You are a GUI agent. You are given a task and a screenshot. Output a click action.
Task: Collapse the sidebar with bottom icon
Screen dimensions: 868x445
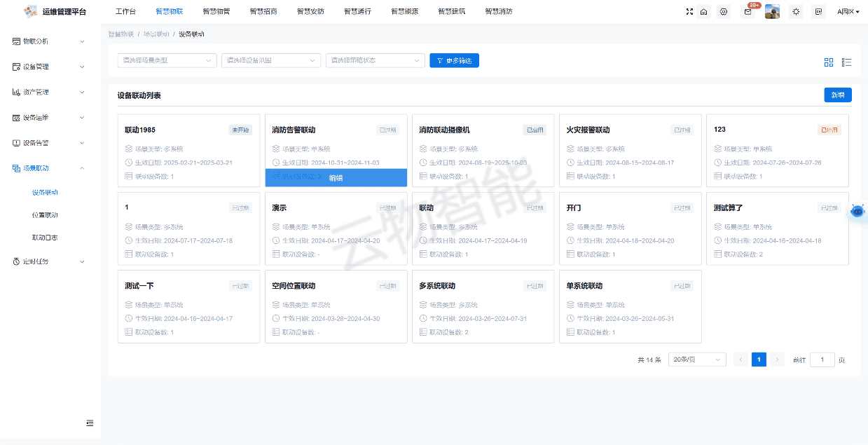click(x=90, y=423)
